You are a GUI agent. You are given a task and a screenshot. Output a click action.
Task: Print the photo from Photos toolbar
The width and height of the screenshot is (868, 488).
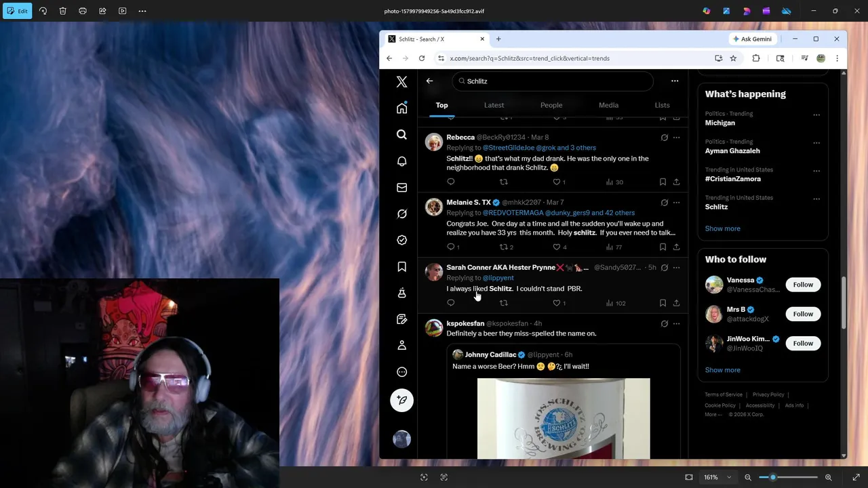coord(83,11)
